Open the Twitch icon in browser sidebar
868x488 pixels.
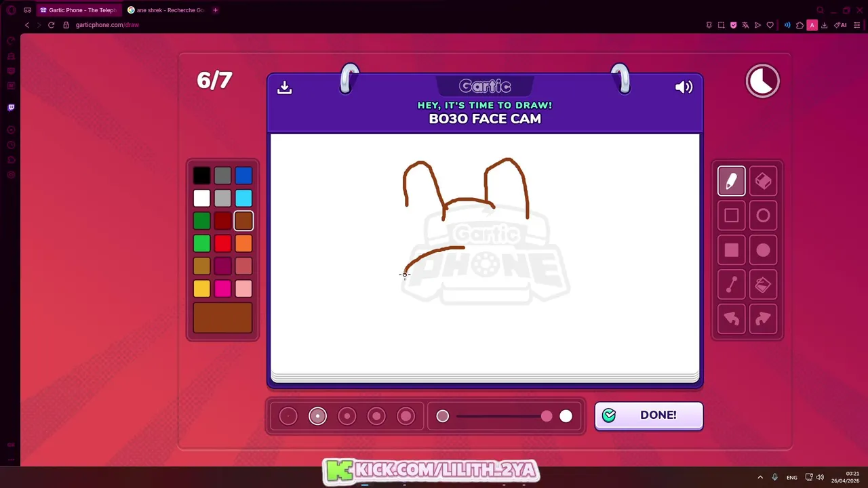(11, 107)
